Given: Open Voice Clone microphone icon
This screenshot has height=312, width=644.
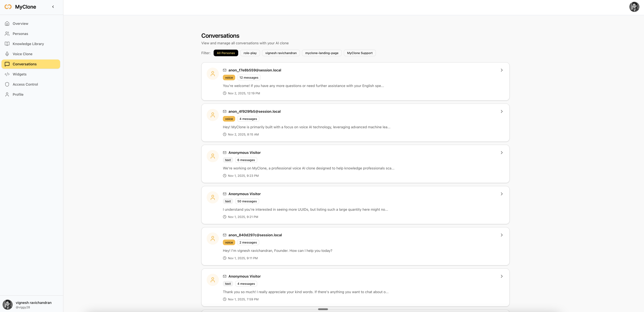Looking at the screenshot, I should pos(7,54).
